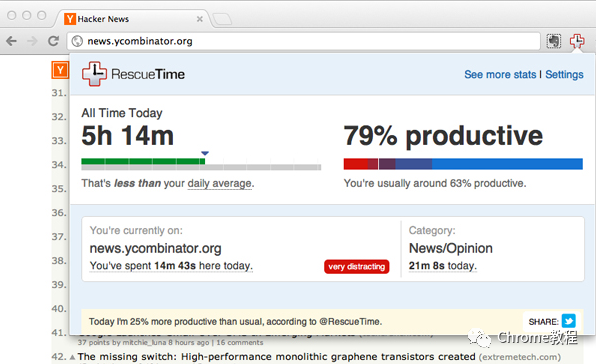
Task: Click the browser forward arrow
Action: point(32,41)
